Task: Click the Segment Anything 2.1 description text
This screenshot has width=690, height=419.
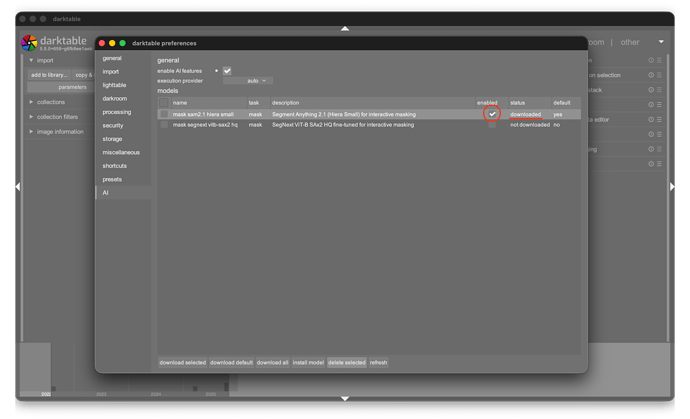Action: 344,114
